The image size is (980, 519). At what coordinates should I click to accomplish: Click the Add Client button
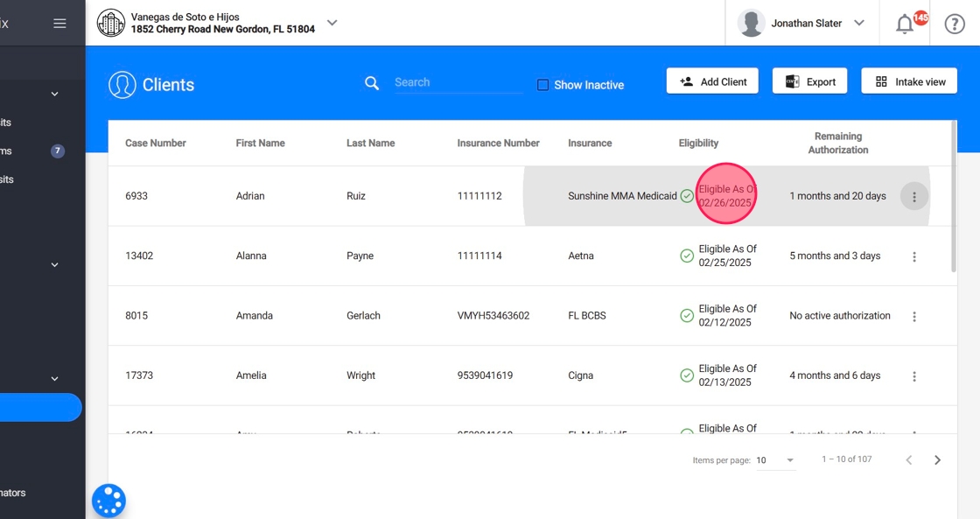(712, 81)
